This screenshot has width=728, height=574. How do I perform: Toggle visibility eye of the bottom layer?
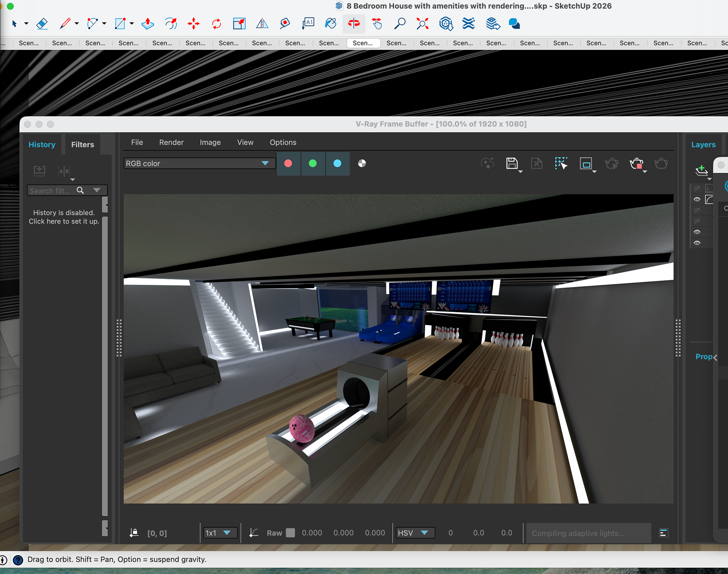(x=697, y=243)
